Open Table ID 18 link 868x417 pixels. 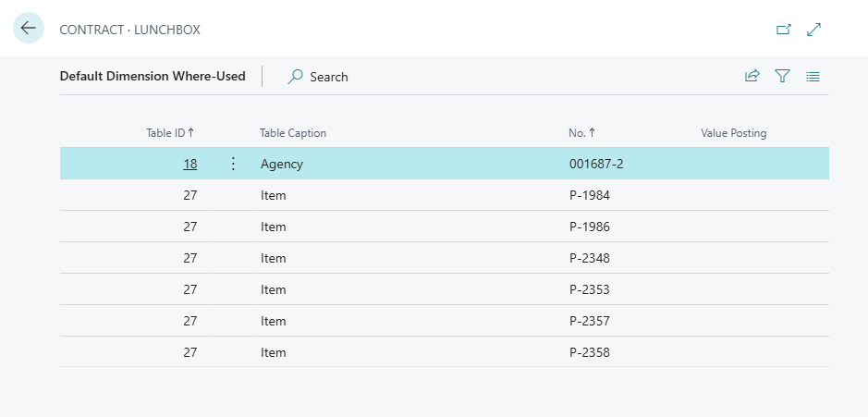(x=189, y=164)
